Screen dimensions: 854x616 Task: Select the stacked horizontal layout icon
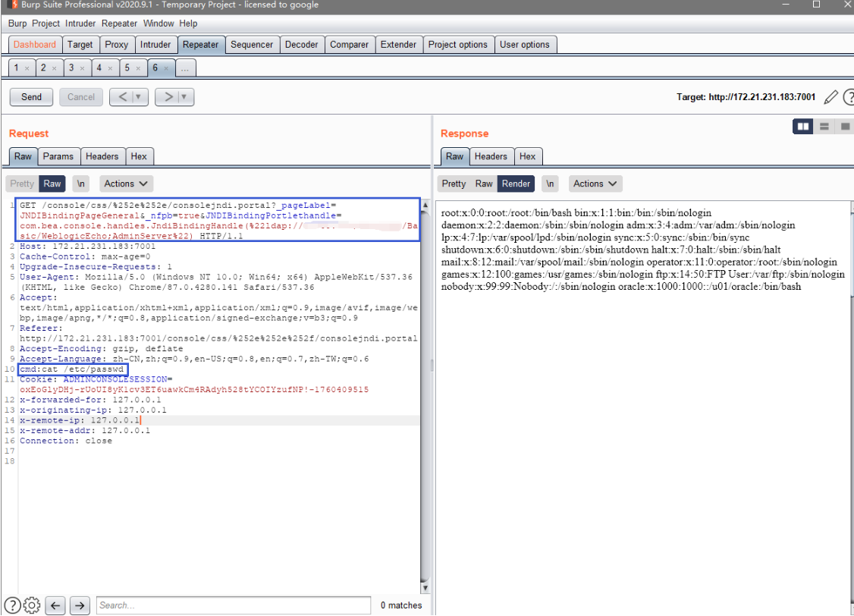[824, 127]
